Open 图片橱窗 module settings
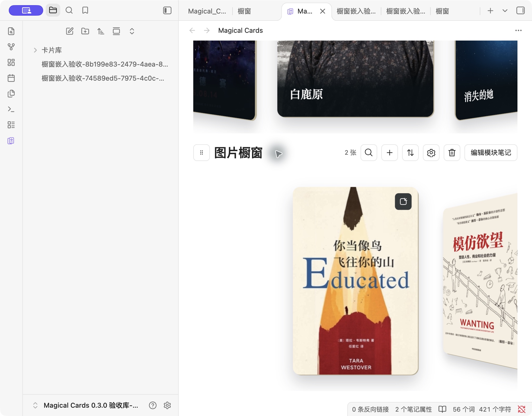This screenshot has height=416, width=532. tap(431, 153)
